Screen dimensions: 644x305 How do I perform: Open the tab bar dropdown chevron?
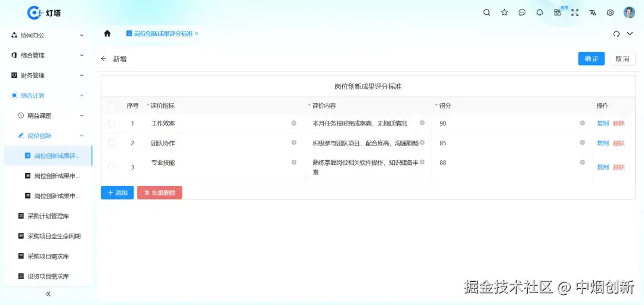coord(630,34)
